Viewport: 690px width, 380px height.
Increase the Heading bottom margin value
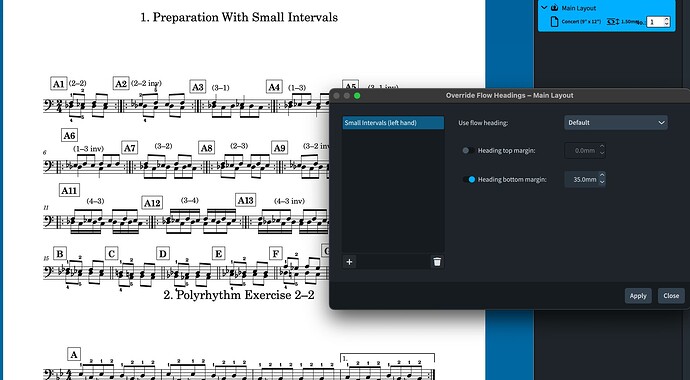click(x=602, y=176)
